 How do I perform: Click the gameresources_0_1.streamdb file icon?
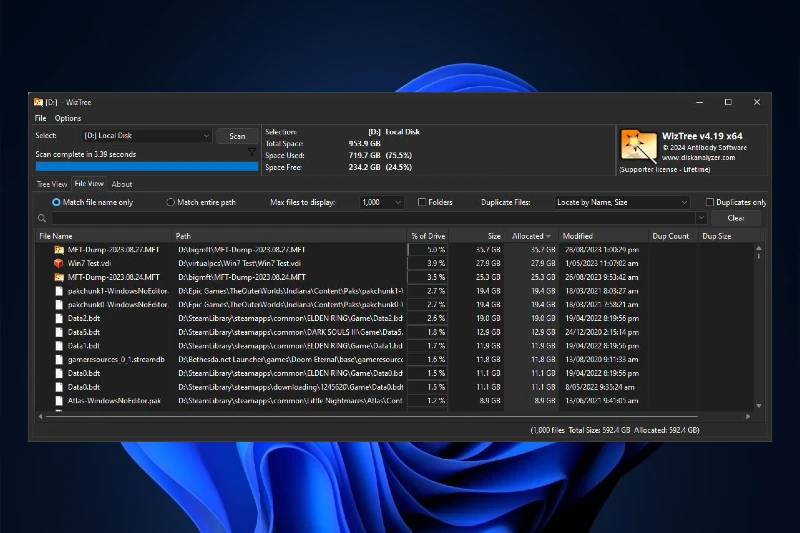point(59,360)
